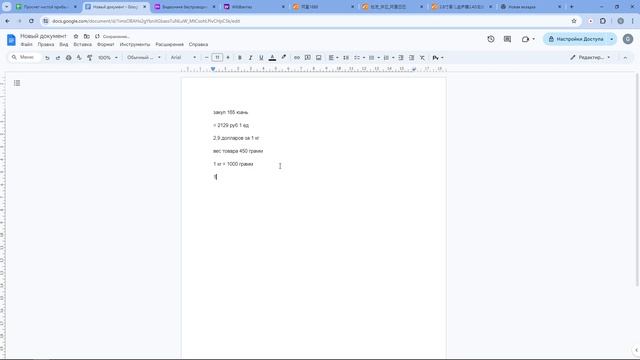
Task: Increase font size with plus button
Action: pyautogui.click(x=228, y=58)
